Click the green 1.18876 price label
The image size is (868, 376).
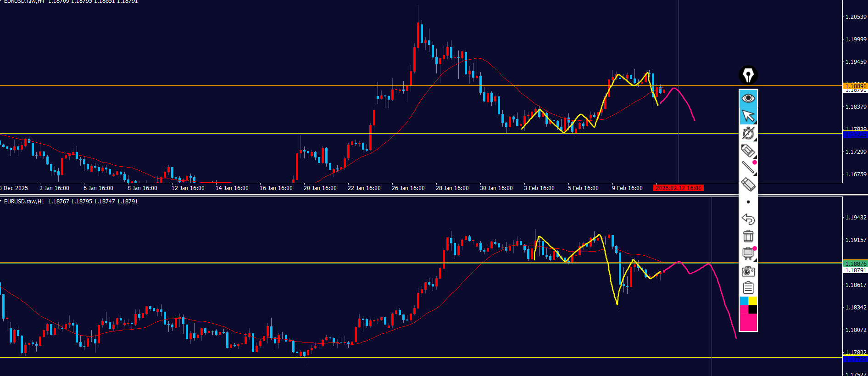pos(856,264)
